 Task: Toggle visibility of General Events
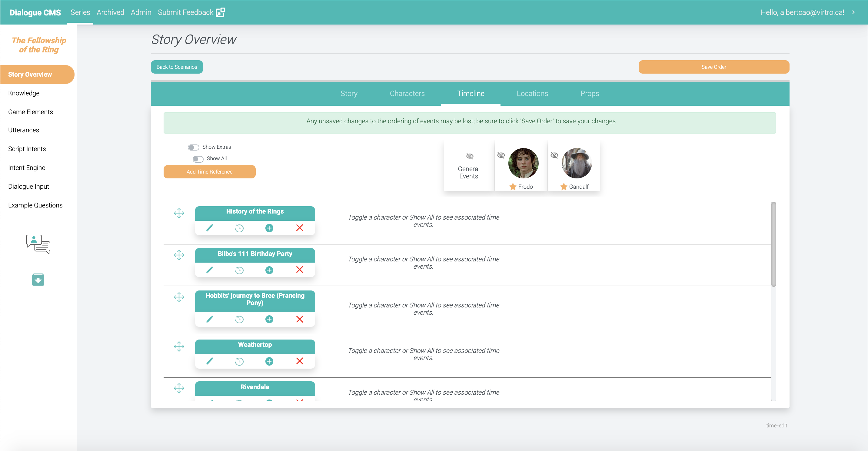[470, 156]
